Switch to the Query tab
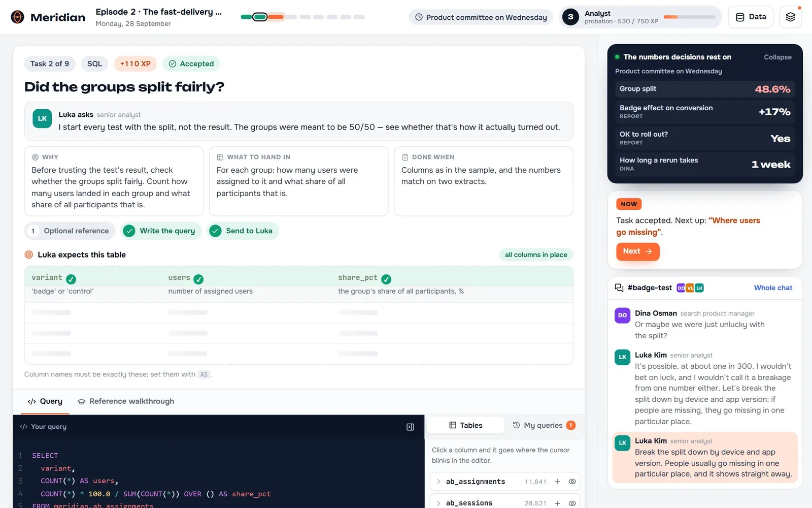The height and width of the screenshot is (508, 812). pyautogui.click(x=45, y=401)
